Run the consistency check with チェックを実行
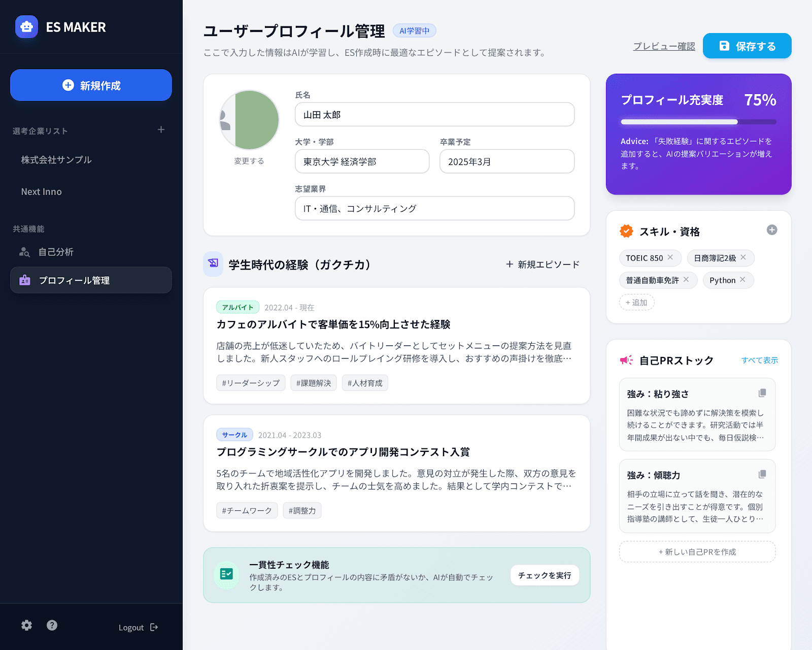The width and height of the screenshot is (812, 650). (544, 575)
